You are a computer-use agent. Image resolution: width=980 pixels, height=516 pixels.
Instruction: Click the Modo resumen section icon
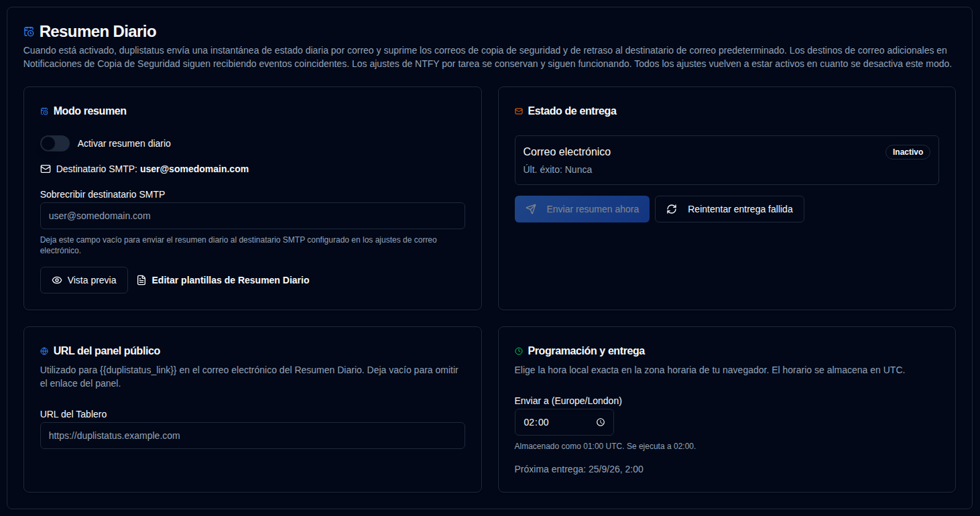point(44,111)
